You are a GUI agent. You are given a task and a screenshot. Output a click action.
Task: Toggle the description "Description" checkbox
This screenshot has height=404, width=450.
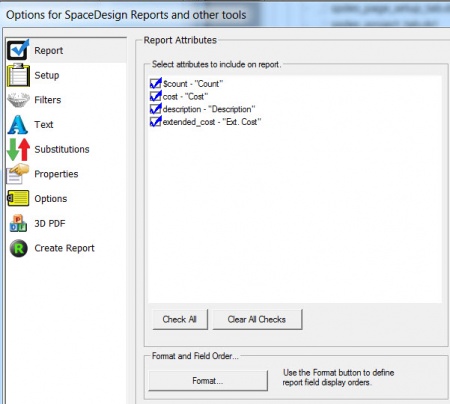pos(156,109)
